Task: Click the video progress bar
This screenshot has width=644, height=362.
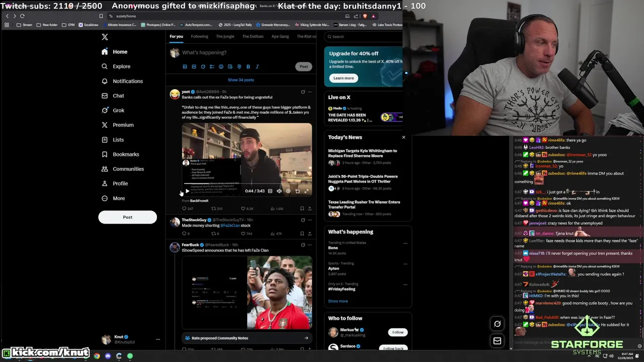Action: (x=247, y=184)
